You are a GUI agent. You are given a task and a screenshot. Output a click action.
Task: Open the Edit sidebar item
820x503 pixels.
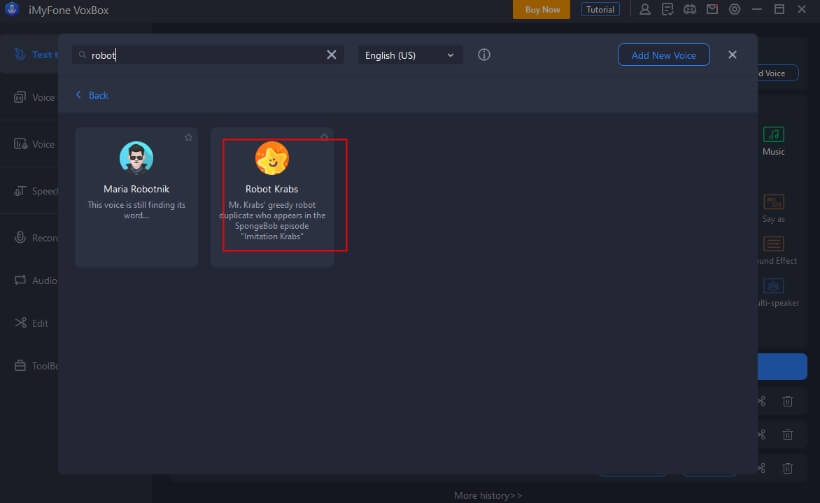click(31, 323)
